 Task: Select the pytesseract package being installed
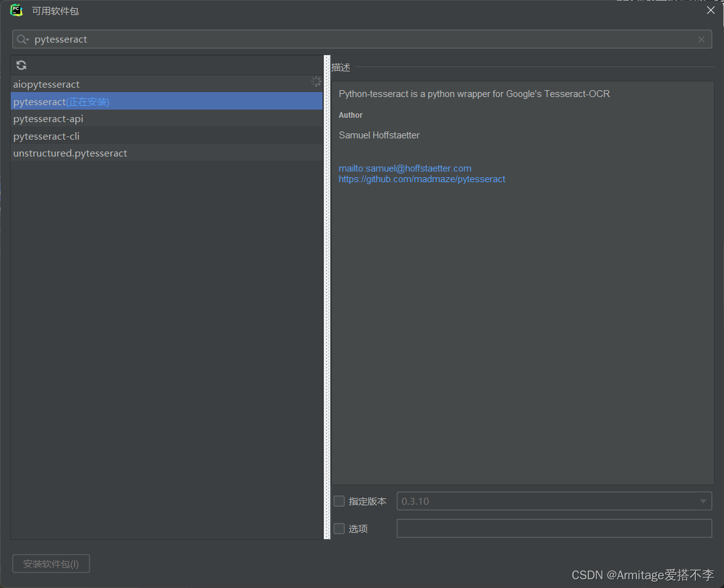pyautogui.click(x=167, y=101)
